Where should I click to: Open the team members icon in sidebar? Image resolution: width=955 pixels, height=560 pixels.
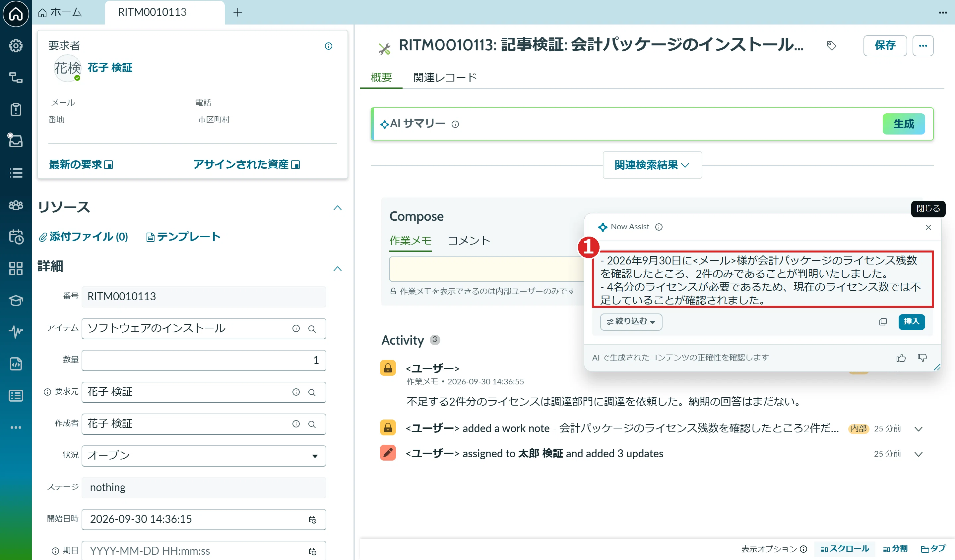16,205
